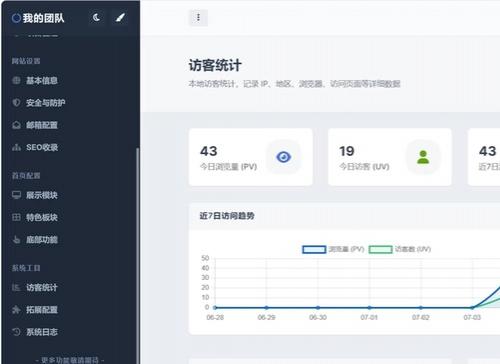Click the 展示模块 monitor icon
Screen dimensions: 500x364
click(x=16, y=195)
